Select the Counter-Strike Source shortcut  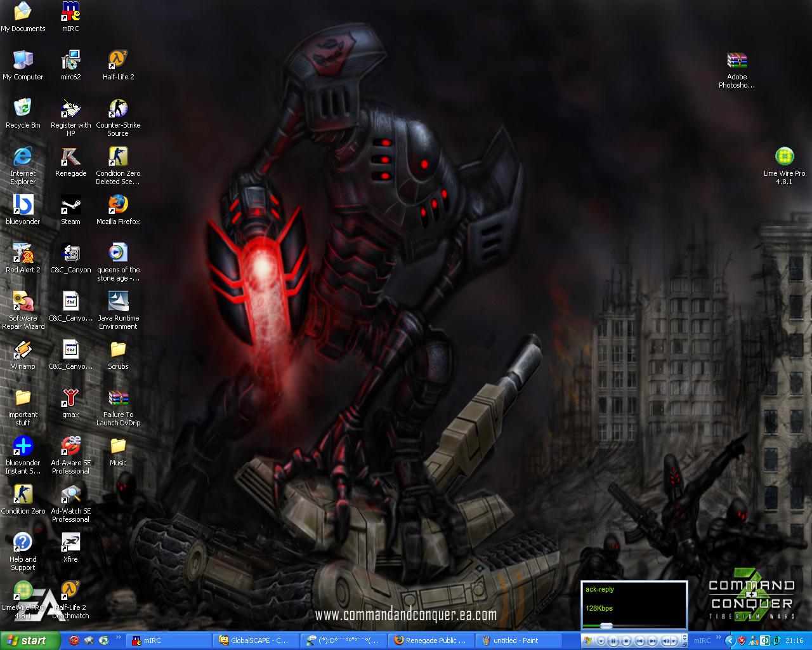[x=118, y=109]
